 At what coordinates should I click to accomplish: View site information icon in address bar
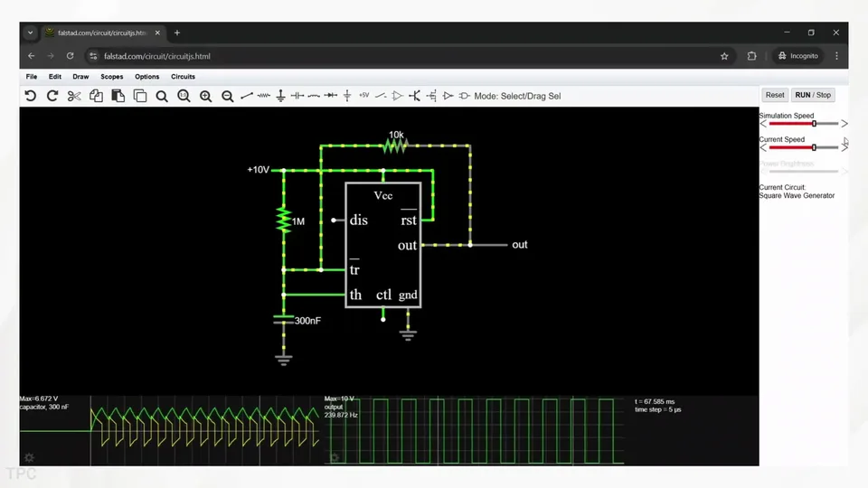(93, 56)
